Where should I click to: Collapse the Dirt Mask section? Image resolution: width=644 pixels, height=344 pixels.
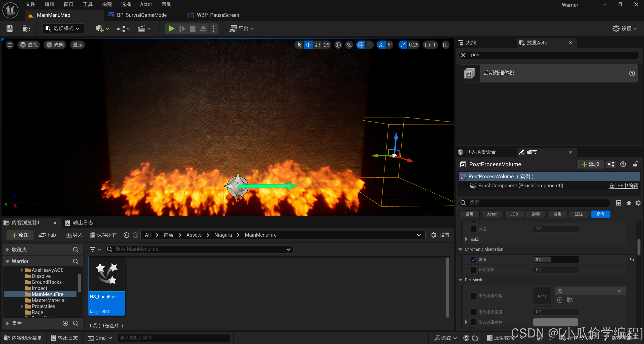pos(460,280)
